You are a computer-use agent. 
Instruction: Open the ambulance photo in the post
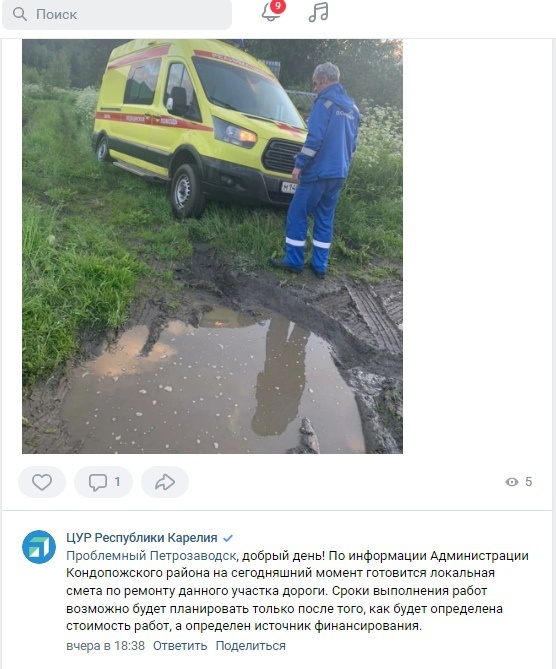coord(212,246)
